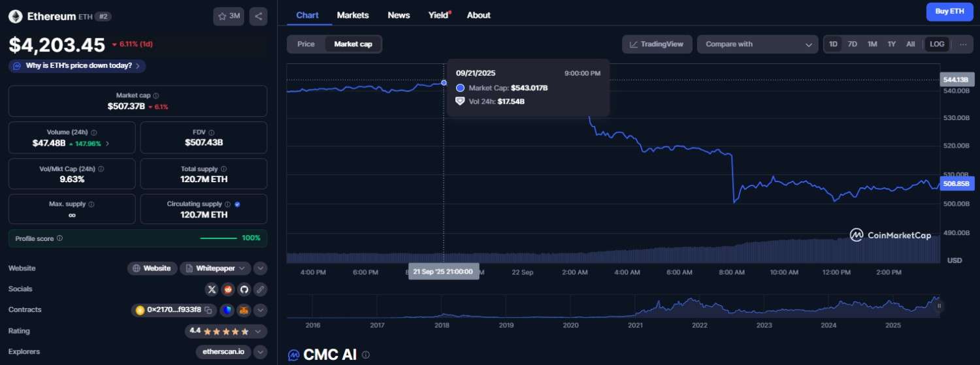
Task: Open Market cap info tooltip icon
Action: coord(155,95)
